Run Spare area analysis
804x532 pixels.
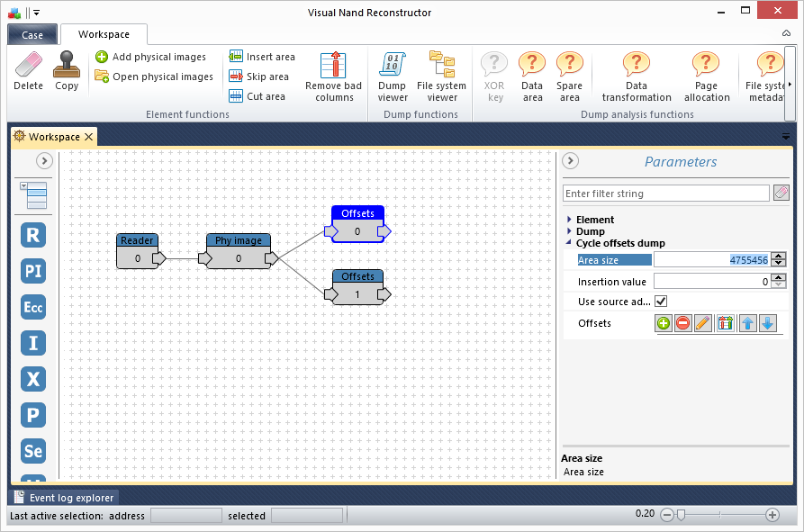(x=570, y=77)
